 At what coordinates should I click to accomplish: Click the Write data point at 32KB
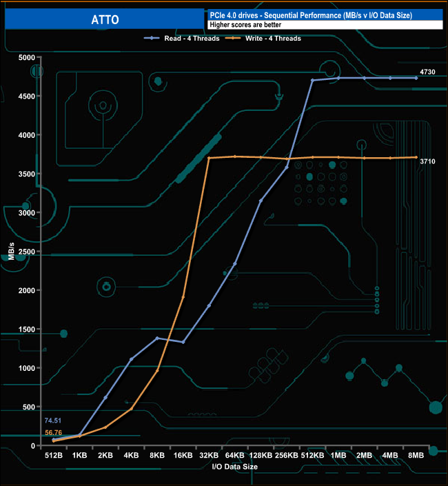click(x=209, y=158)
